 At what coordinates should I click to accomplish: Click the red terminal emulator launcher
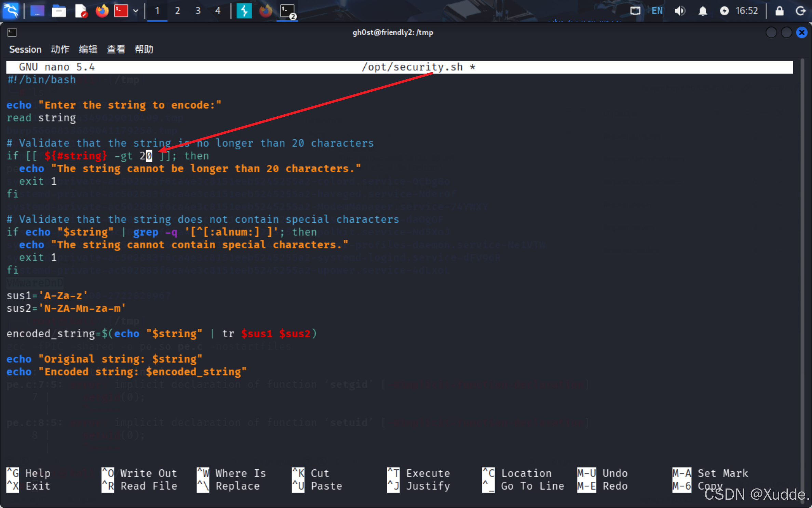coord(121,11)
